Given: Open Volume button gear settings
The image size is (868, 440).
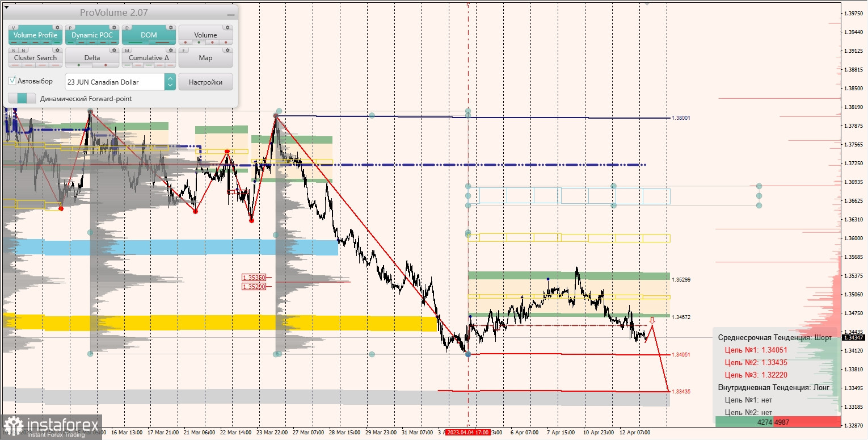Looking at the screenshot, I should point(227,27).
